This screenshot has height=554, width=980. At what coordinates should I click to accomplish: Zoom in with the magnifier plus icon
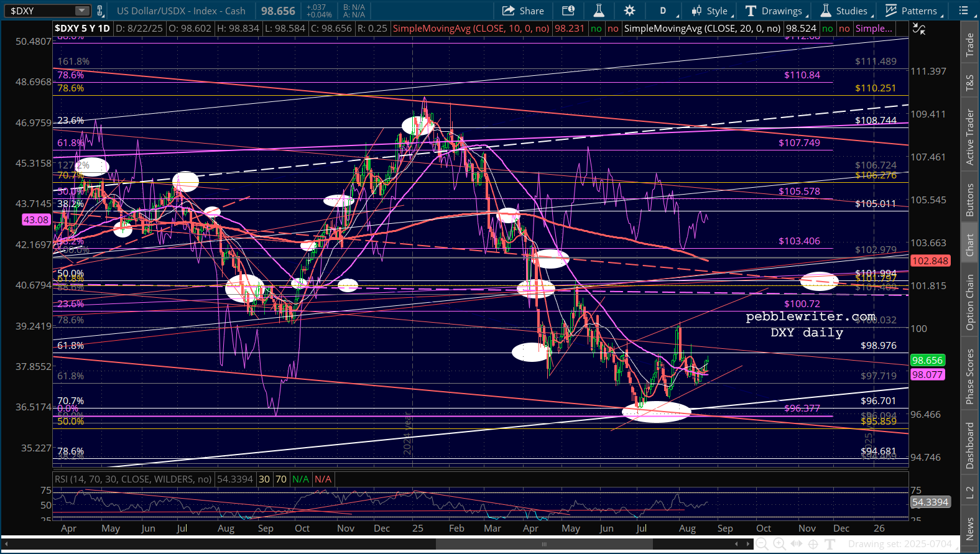(x=779, y=544)
